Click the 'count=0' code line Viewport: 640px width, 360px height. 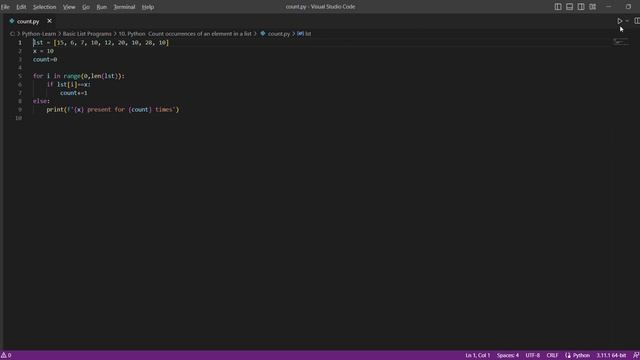45,59
